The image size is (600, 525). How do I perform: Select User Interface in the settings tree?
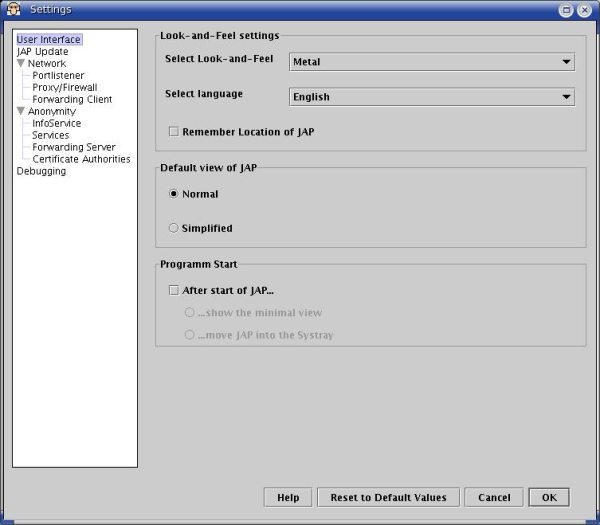tap(49, 40)
